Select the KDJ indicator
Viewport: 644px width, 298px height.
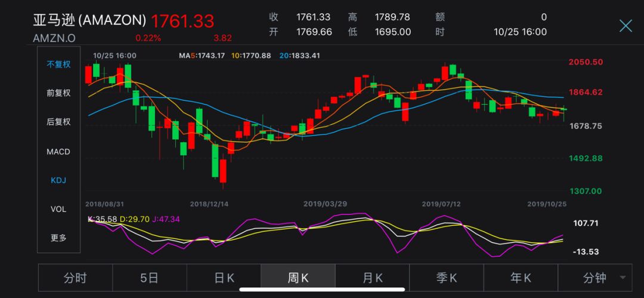58,180
